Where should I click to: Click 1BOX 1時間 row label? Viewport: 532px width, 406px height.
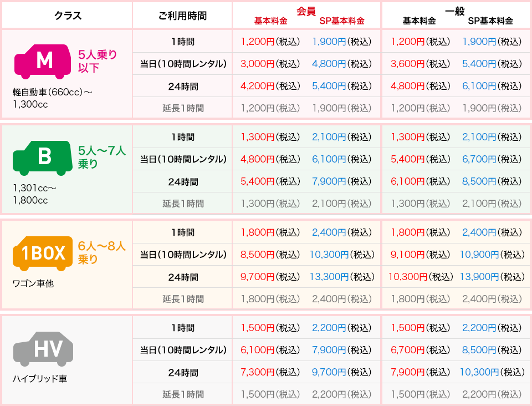click(183, 232)
